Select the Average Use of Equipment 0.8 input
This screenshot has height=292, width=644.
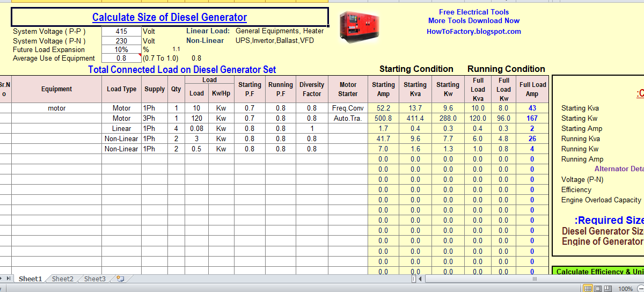pyautogui.click(x=121, y=58)
